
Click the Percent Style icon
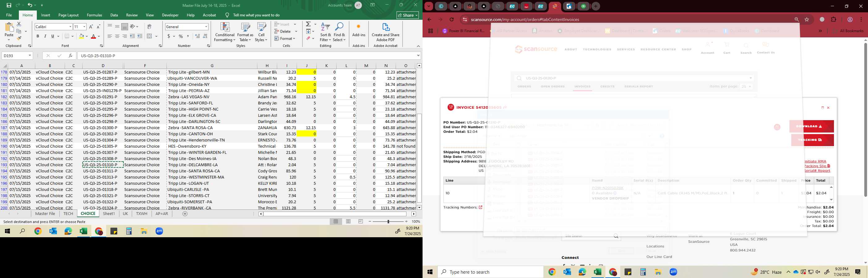click(x=181, y=36)
